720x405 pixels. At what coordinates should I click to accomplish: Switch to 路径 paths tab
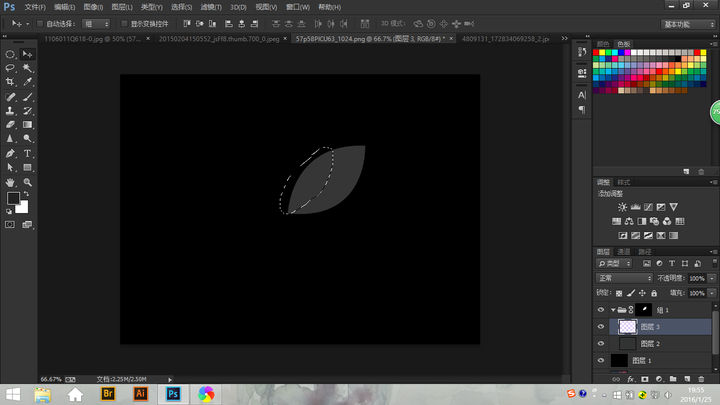click(x=645, y=252)
